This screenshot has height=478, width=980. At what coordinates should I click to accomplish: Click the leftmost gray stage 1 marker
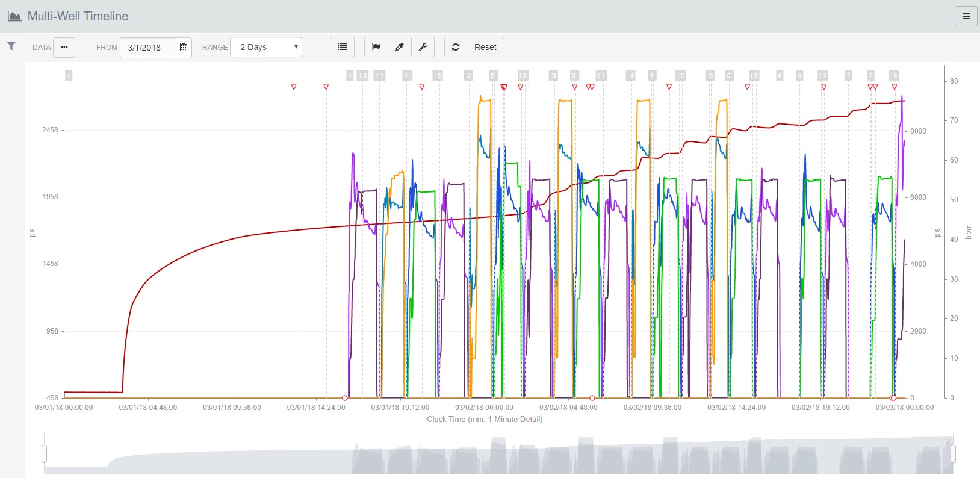[69, 75]
